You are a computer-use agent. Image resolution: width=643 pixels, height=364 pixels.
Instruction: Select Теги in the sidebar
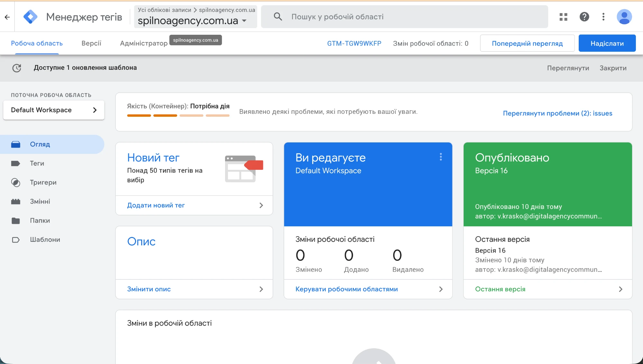click(x=52, y=163)
